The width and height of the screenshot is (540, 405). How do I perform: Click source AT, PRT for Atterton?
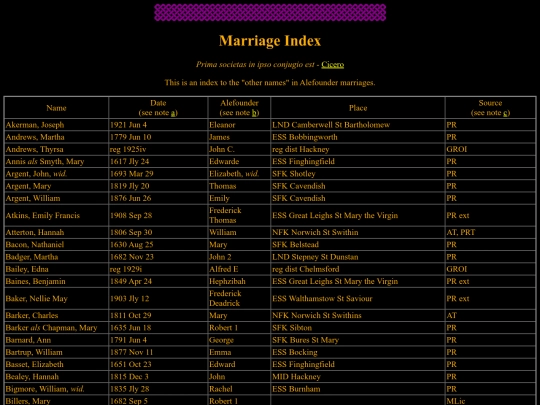[x=461, y=232]
